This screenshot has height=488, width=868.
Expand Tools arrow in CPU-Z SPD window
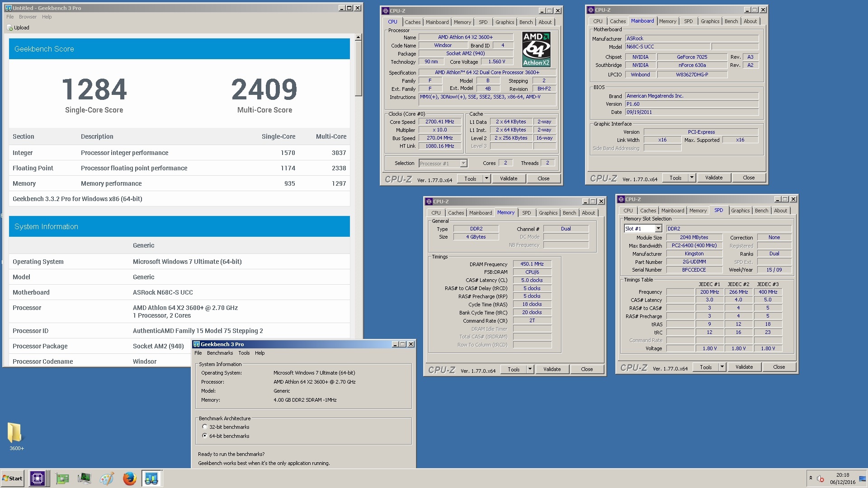point(722,367)
